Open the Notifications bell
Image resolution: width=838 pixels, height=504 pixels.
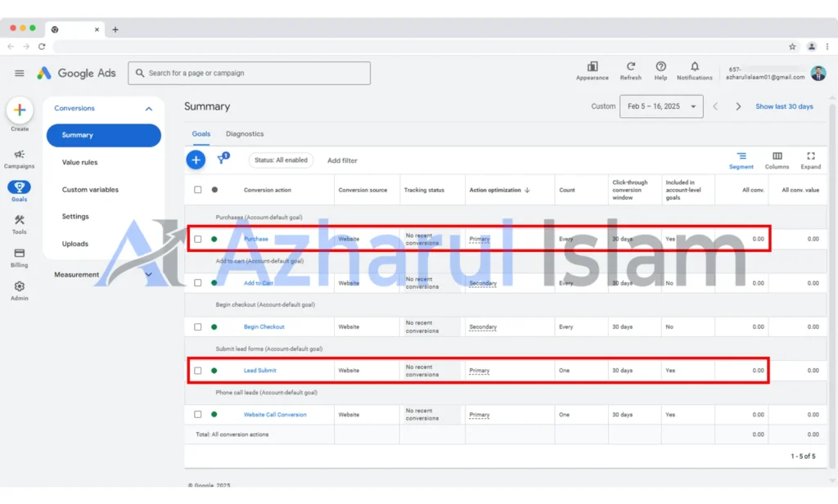click(x=694, y=67)
